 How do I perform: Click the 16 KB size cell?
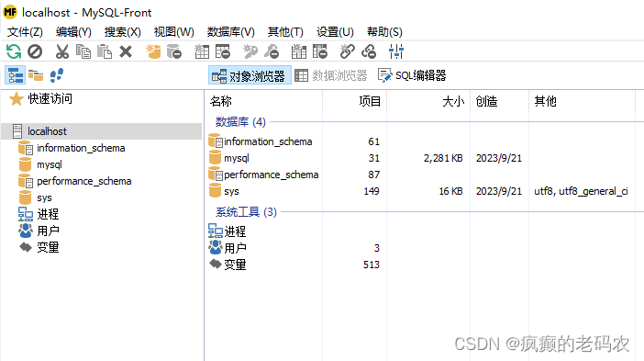coord(450,191)
